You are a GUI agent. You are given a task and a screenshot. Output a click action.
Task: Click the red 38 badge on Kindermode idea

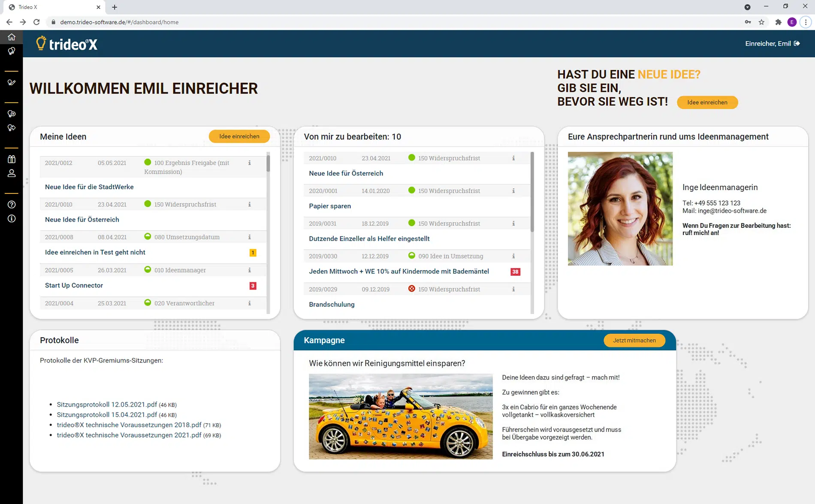click(515, 272)
